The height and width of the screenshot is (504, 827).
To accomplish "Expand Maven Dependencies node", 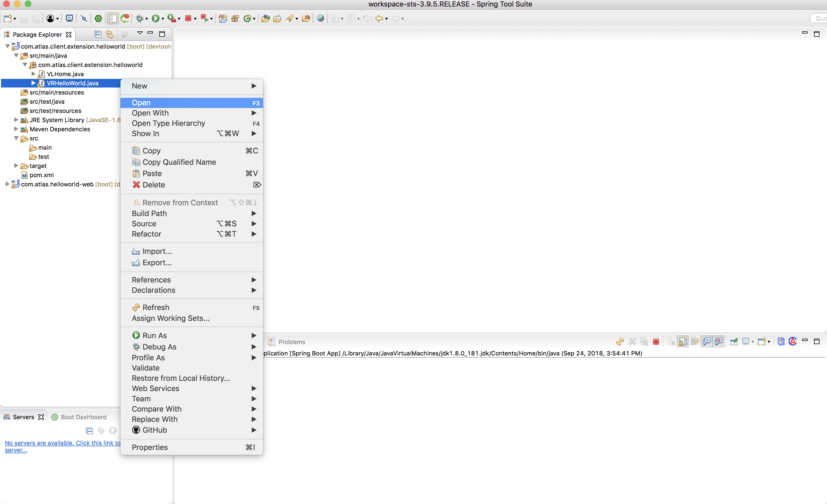I will point(16,129).
